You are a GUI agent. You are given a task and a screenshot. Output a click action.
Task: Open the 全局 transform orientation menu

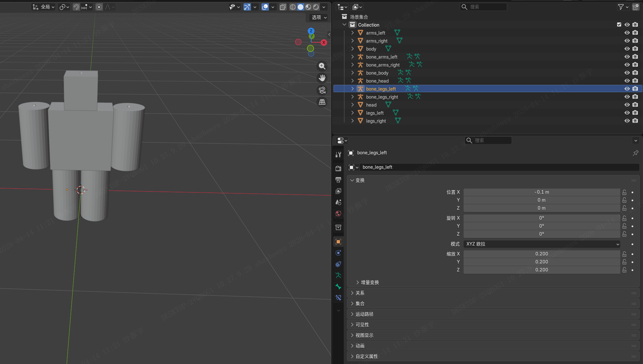pyautogui.click(x=45, y=7)
